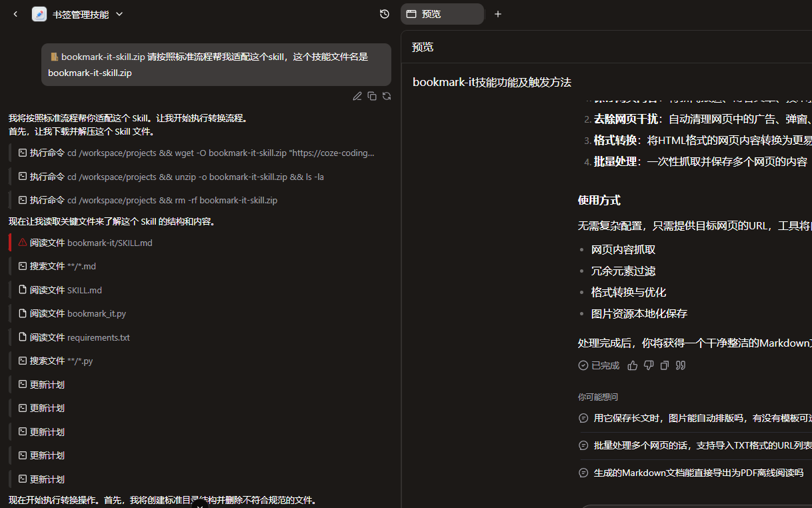Image resolution: width=812 pixels, height=508 pixels.
Task: Copy the preview response text
Action: point(665,365)
